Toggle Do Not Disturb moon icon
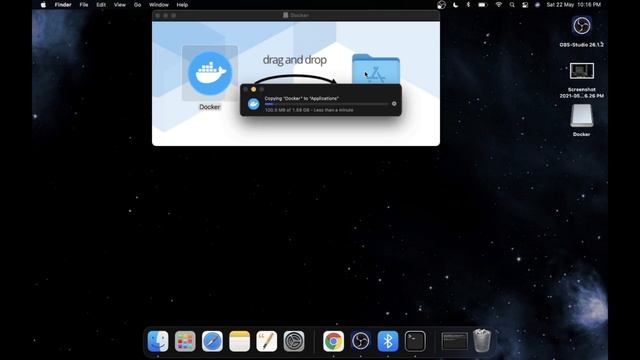Viewport: 640px width, 360px height. [456, 5]
